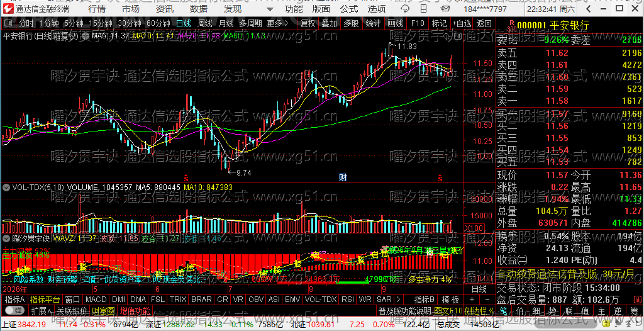644x331 pixels.
Task: Select the 60分钟 period
Action: pyautogui.click(x=158, y=23)
